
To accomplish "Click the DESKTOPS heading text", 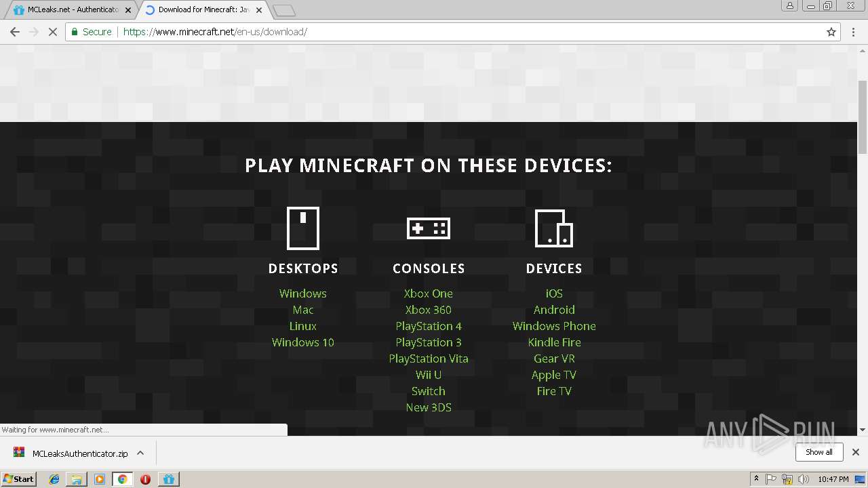I will coord(303,268).
